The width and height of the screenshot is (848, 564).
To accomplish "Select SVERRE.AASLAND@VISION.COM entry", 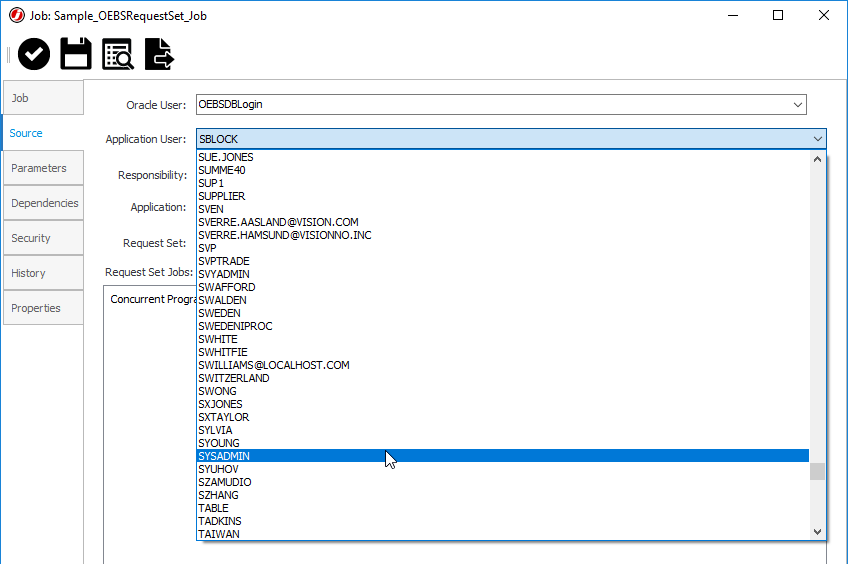I will 503,222.
